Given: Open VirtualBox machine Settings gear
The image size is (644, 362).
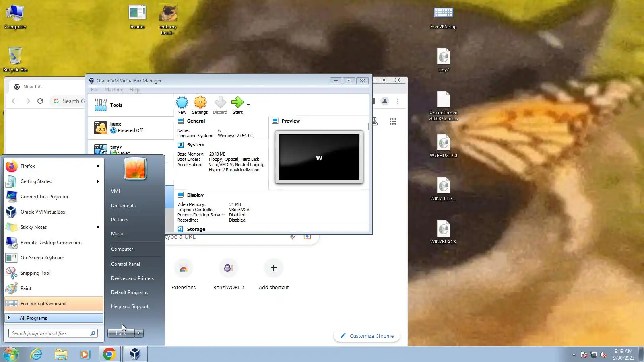Looking at the screenshot, I should (200, 105).
